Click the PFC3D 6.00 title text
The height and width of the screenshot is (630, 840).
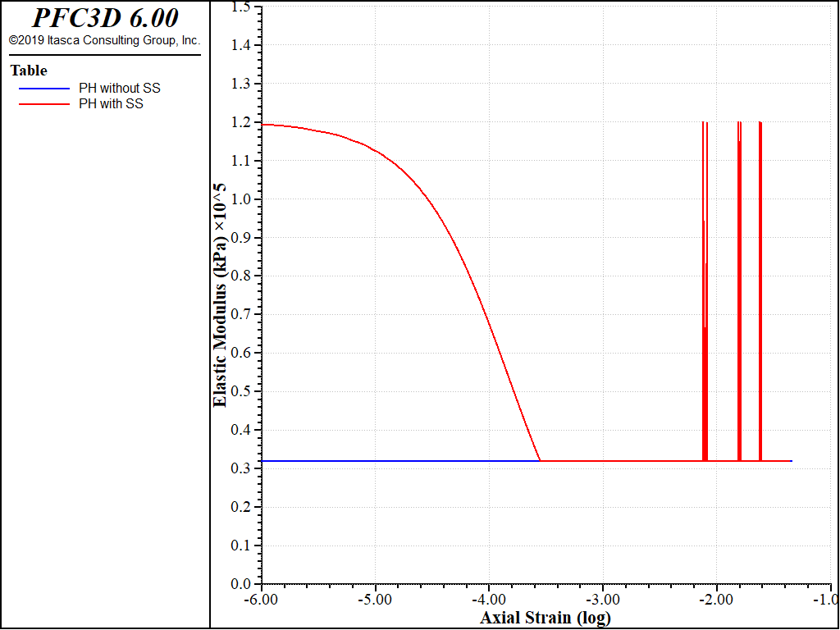(x=105, y=18)
